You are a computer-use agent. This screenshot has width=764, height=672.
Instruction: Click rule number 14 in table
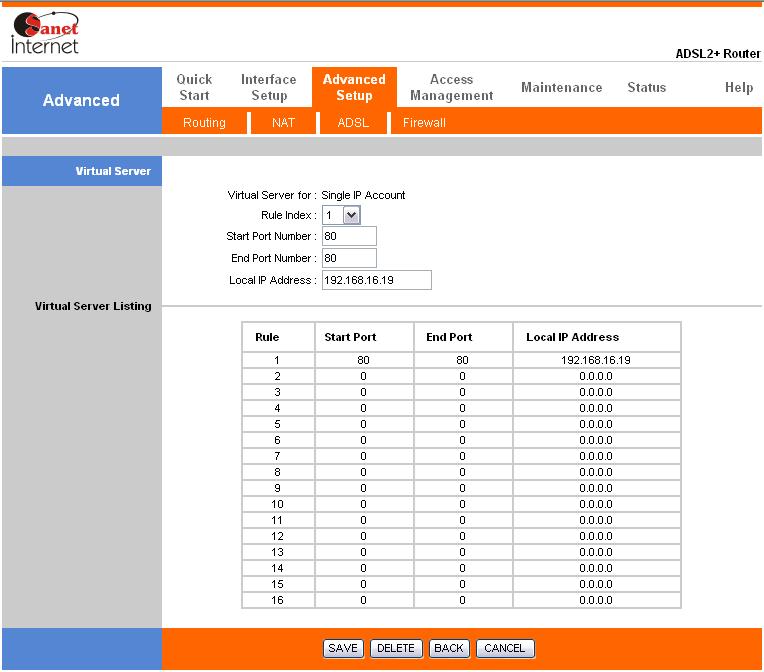[x=277, y=568]
